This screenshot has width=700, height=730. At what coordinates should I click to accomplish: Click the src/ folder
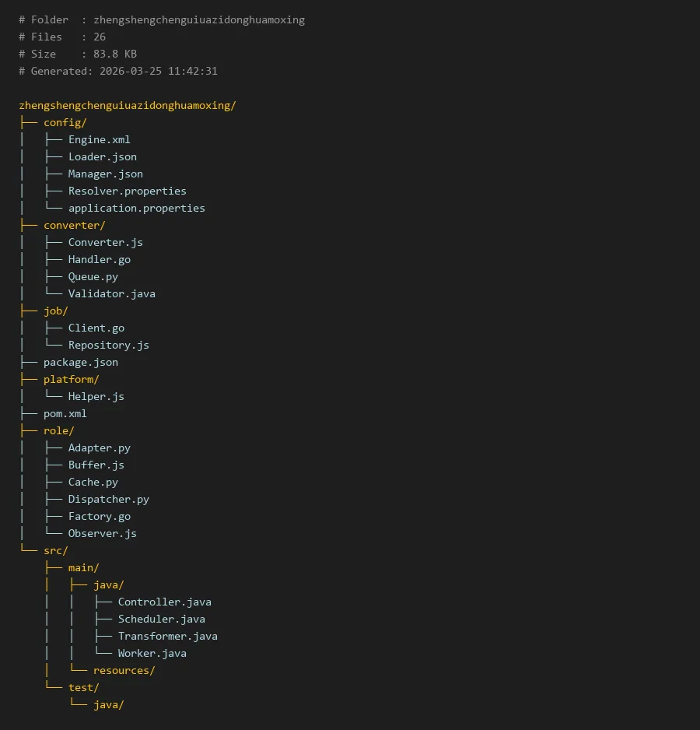coord(55,550)
